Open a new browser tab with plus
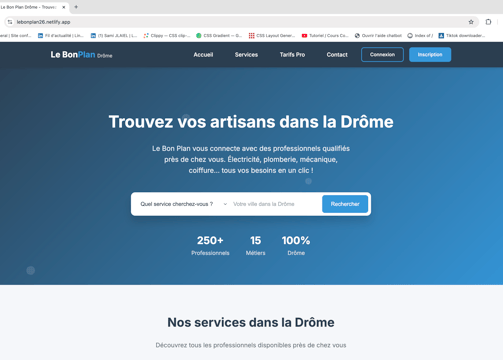Screen dimensions: 503x360 [76, 7]
